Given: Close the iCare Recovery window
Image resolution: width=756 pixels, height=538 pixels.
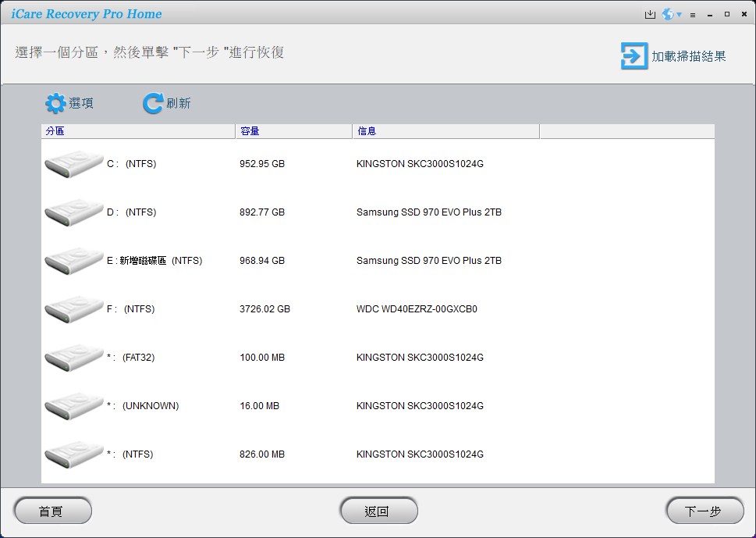Looking at the screenshot, I should (x=744, y=15).
